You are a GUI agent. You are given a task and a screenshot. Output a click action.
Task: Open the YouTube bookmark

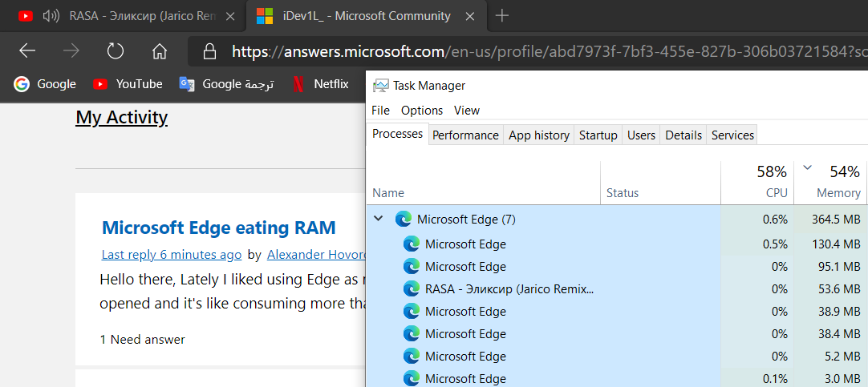click(x=127, y=83)
